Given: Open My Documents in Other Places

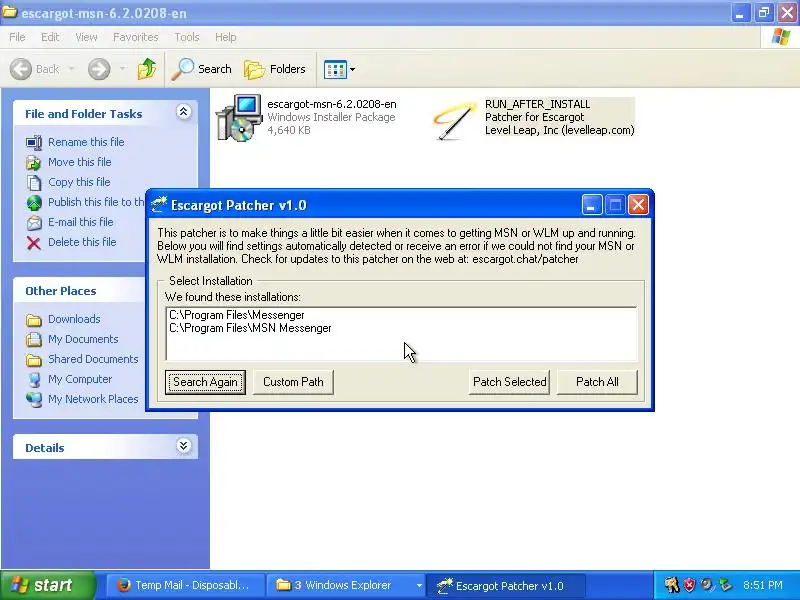Looking at the screenshot, I should point(83,339).
